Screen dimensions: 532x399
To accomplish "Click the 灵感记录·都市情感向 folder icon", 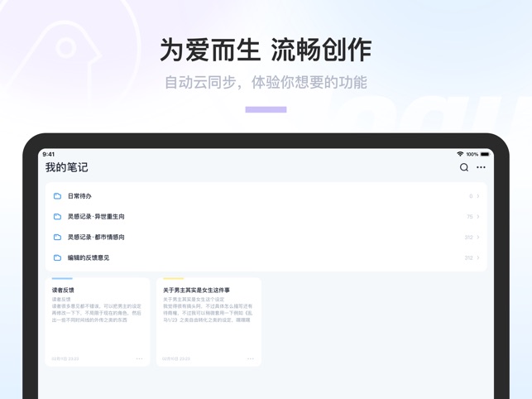I will 57,238.
